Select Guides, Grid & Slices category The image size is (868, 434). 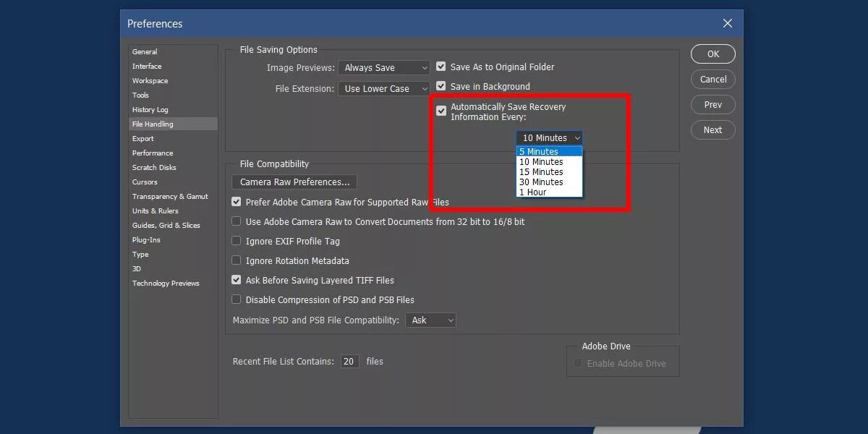(173, 226)
